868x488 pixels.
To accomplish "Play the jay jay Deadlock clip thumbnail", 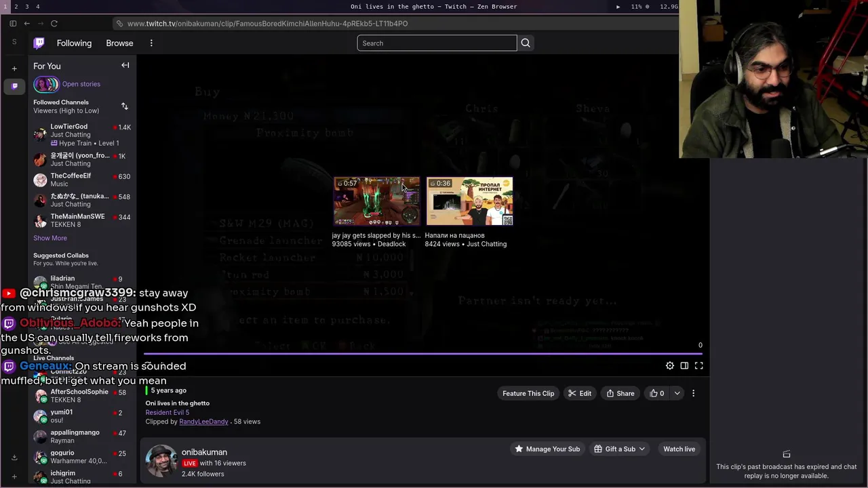I will [376, 201].
